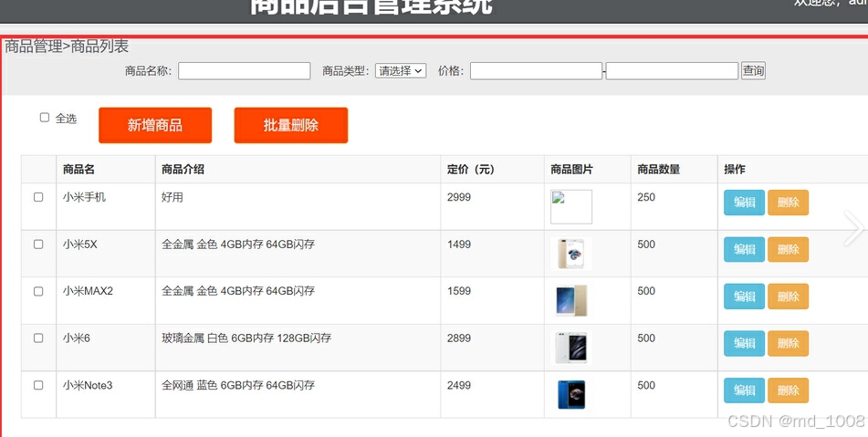Image resolution: width=868 pixels, height=437 pixels.
Task: Click 玻璃金属 白色 6GB内存 128GB闪存 description
Action: (x=246, y=338)
